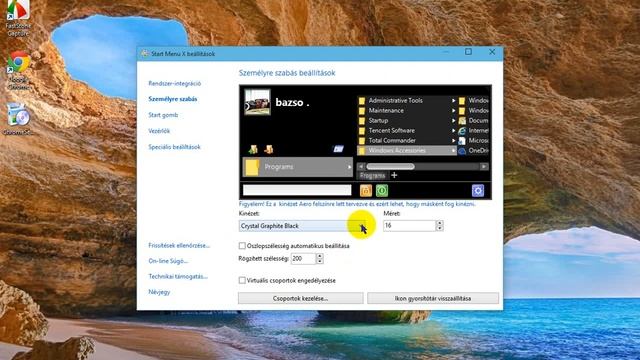Click the large Programs folder icon
This screenshot has width=640, height=360.
point(252,167)
